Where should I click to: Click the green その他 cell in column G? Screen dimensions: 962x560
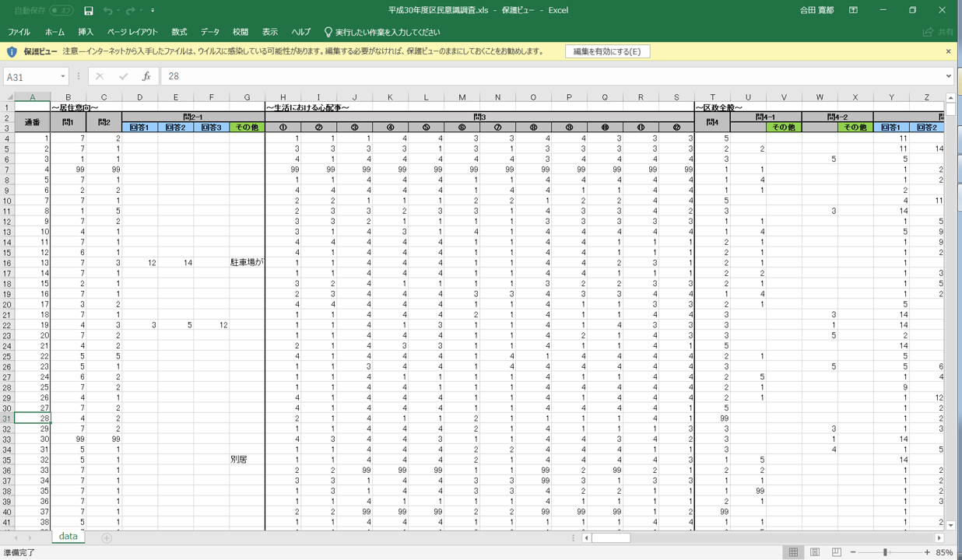tap(247, 128)
